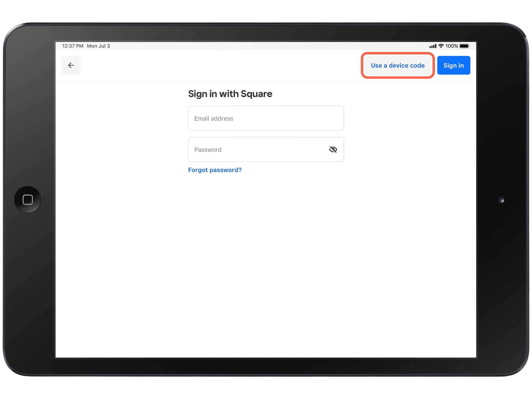Click the 100% battery percentage text

point(451,46)
